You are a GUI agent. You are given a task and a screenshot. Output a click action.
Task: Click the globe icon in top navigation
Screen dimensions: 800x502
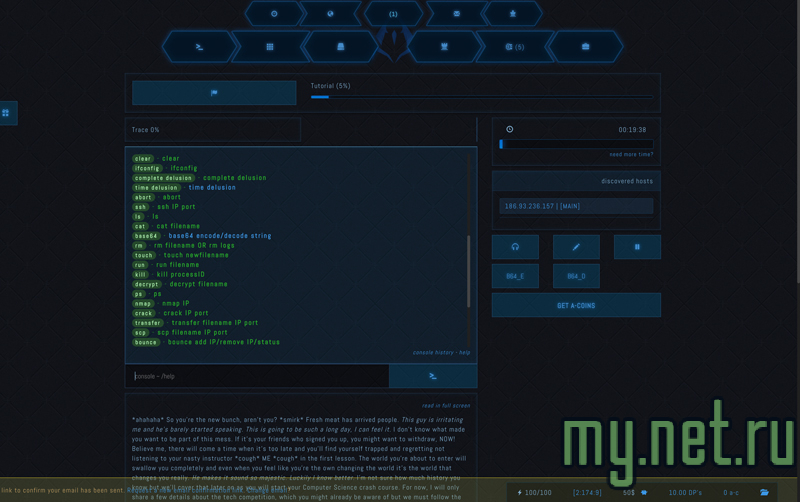pyautogui.click(x=330, y=14)
